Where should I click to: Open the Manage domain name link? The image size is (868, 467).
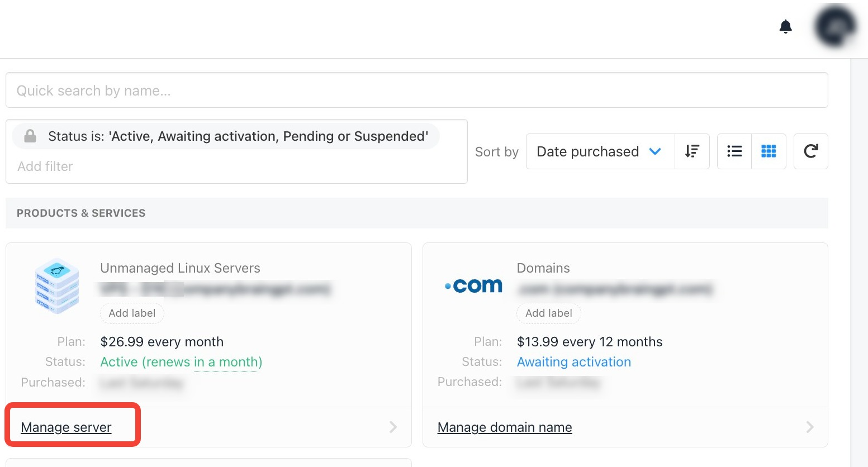click(x=505, y=427)
